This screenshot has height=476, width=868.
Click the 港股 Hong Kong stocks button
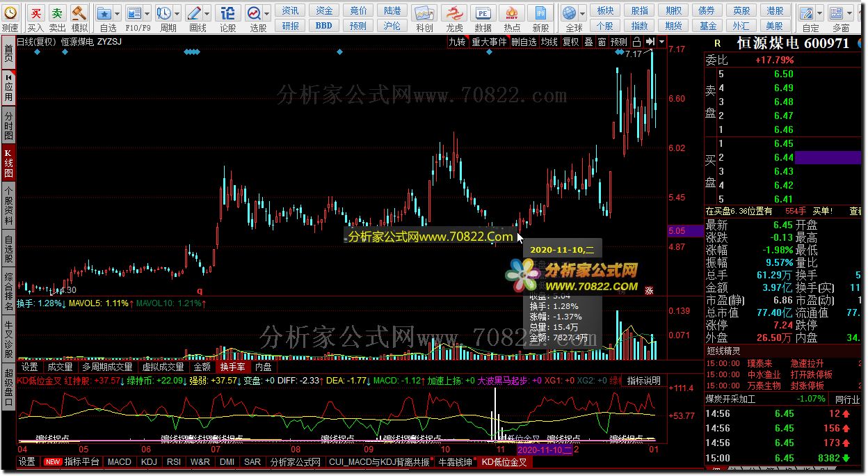click(775, 10)
